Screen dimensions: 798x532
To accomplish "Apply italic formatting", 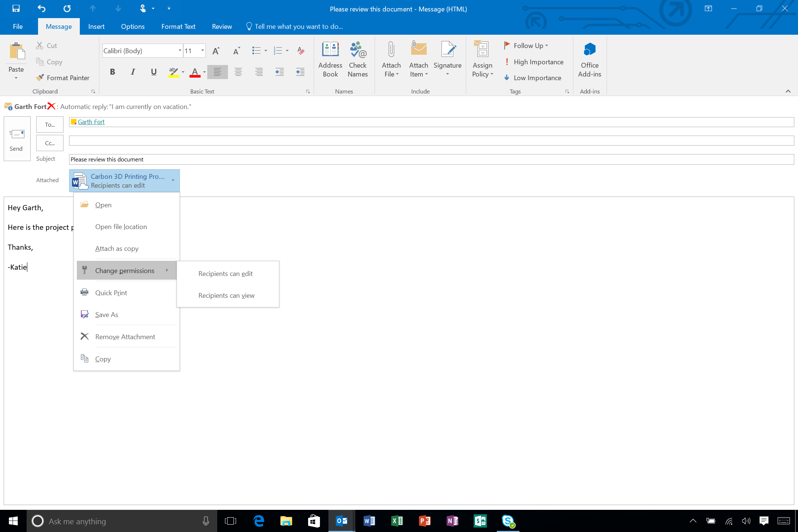I will [133, 72].
